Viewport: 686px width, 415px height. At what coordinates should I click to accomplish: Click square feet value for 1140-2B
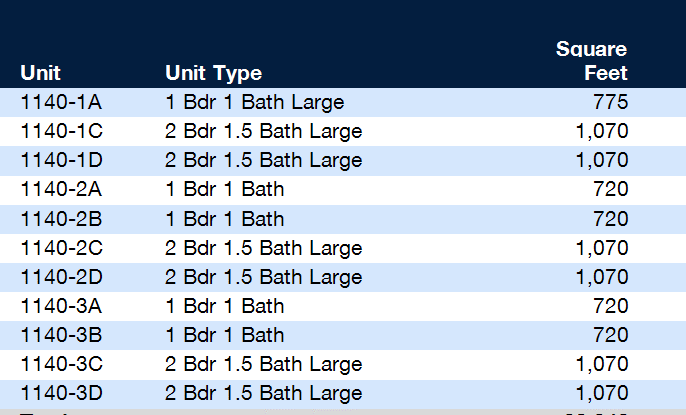pyautogui.click(x=611, y=219)
